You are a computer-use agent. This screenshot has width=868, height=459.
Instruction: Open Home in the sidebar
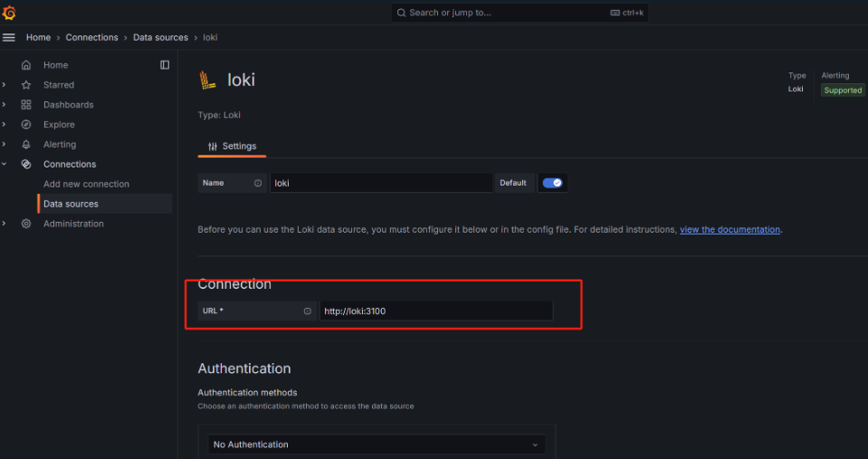click(56, 65)
